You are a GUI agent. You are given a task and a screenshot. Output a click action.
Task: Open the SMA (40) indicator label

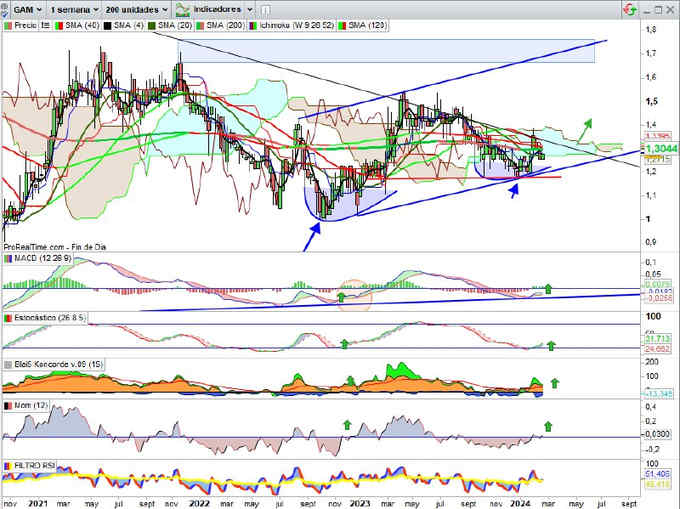(82, 26)
